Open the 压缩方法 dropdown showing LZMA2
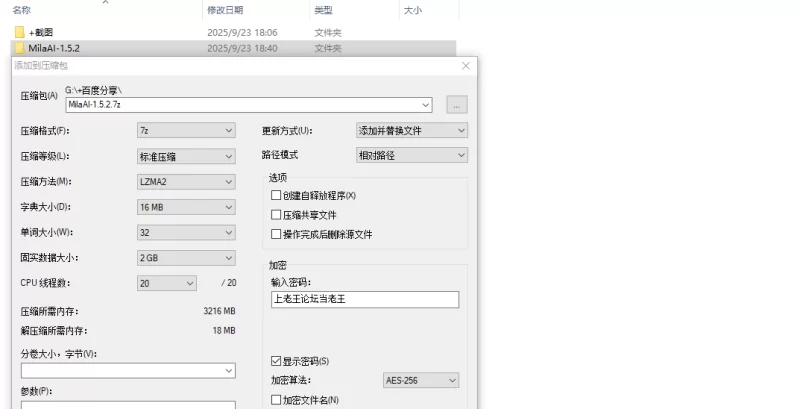800x409 pixels. 186,182
